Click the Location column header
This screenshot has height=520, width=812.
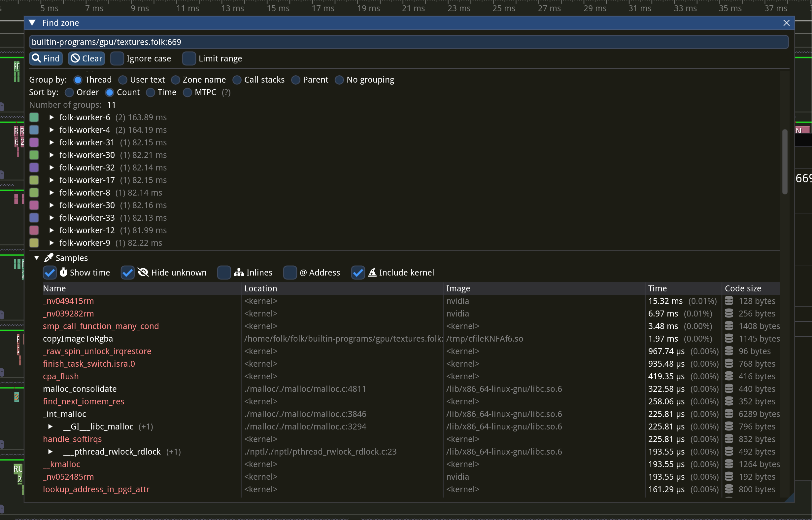pos(260,288)
